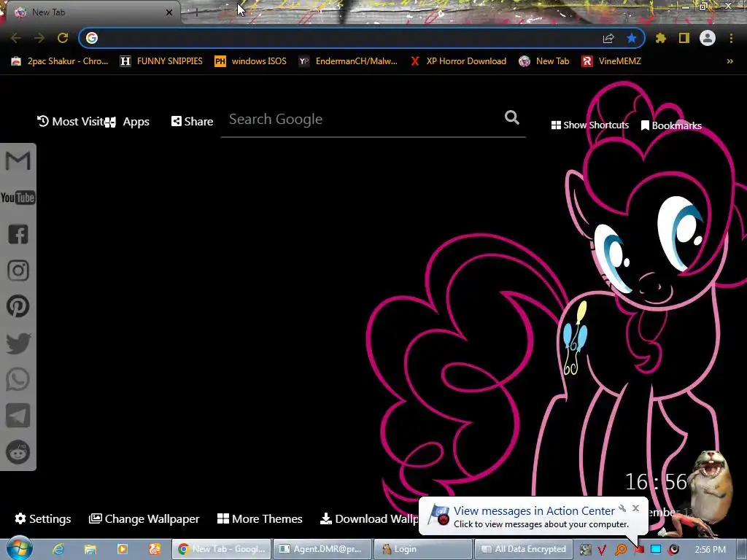
Task: Open the Apps menu
Action: [x=128, y=122]
